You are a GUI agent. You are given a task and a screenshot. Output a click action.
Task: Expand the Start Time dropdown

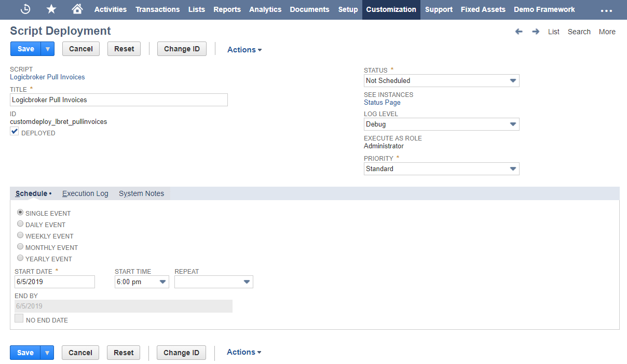point(142,282)
